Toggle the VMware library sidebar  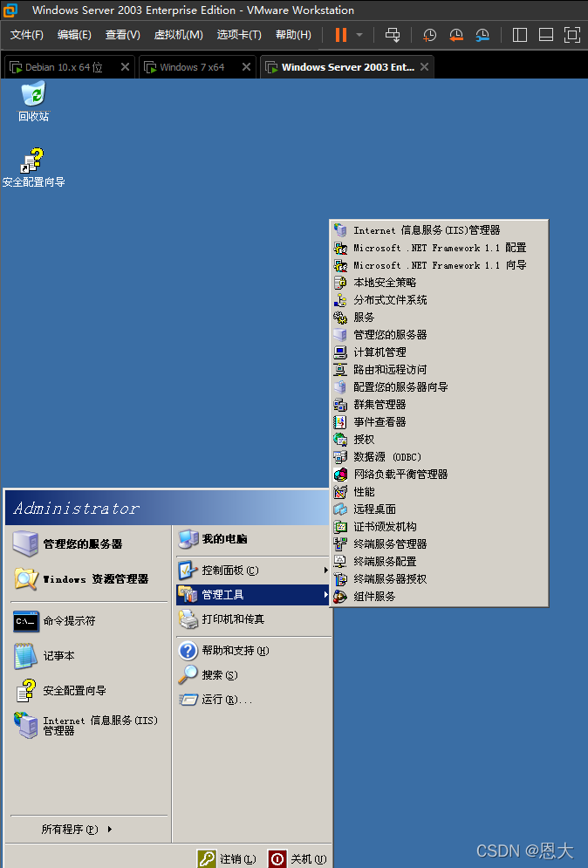[x=519, y=35]
